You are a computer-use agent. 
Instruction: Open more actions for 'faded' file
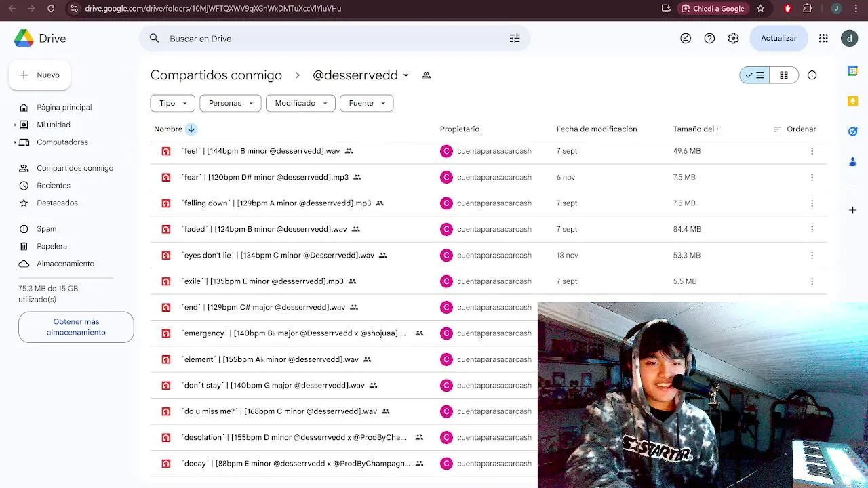click(812, 229)
